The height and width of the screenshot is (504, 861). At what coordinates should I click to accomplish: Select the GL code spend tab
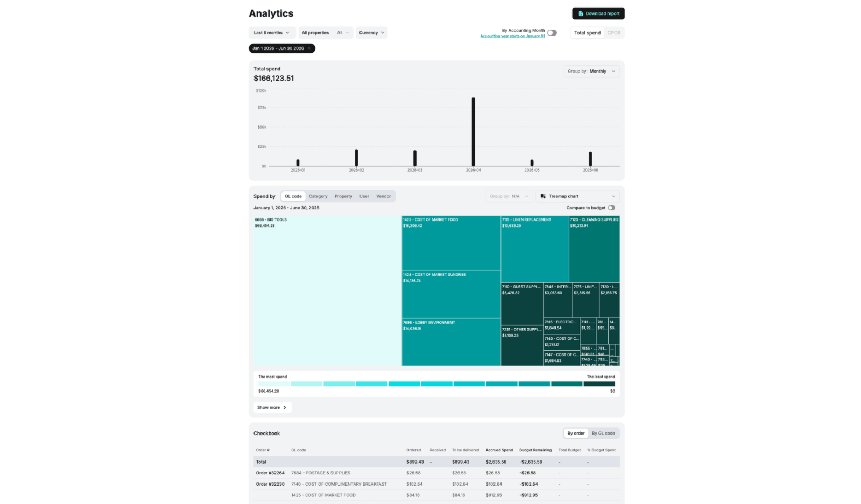coord(293,196)
